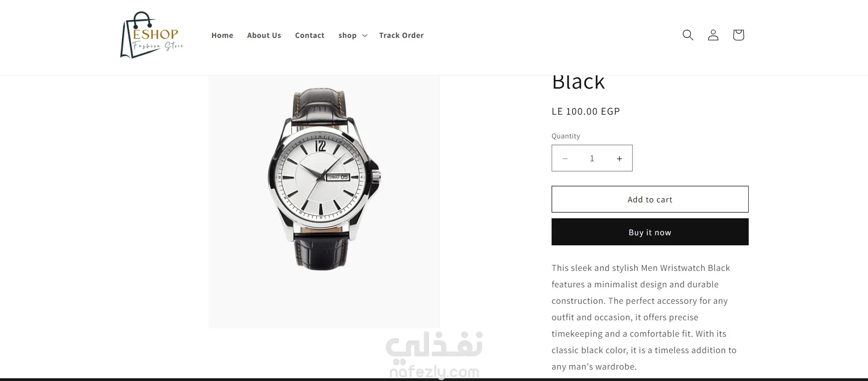
Task: Increase quantity with the plus button
Action: click(x=619, y=159)
